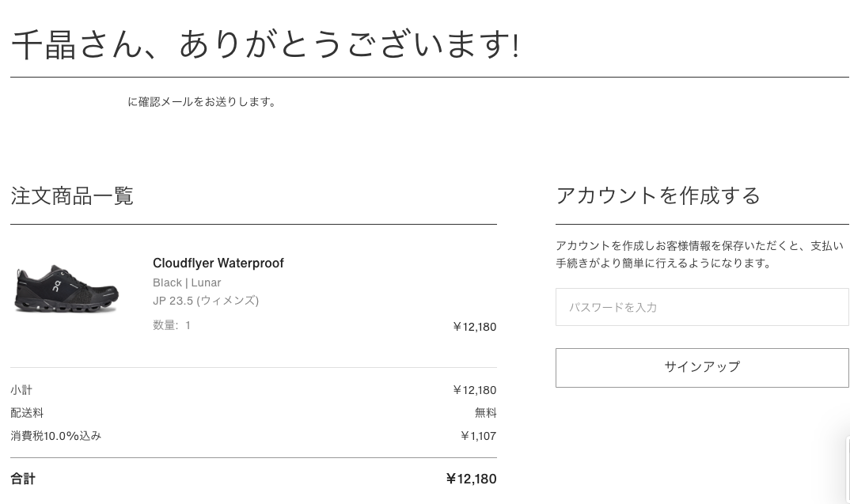Viewport: 850px width, 504px height.
Task: Select the JP 23.5 (ウィメンズ) size text
Action: (x=206, y=301)
